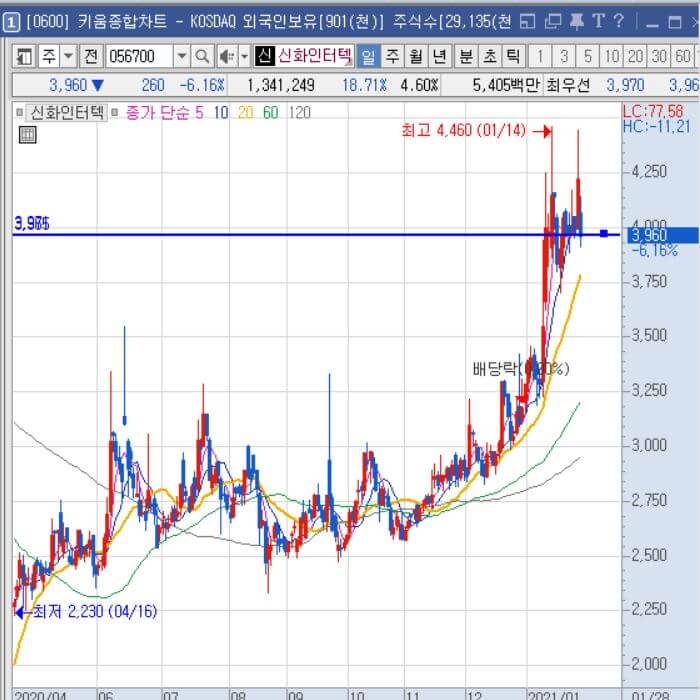Click percent change -6.16% in quote bar
The height and width of the screenshot is (700, 700).
[x=202, y=85]
